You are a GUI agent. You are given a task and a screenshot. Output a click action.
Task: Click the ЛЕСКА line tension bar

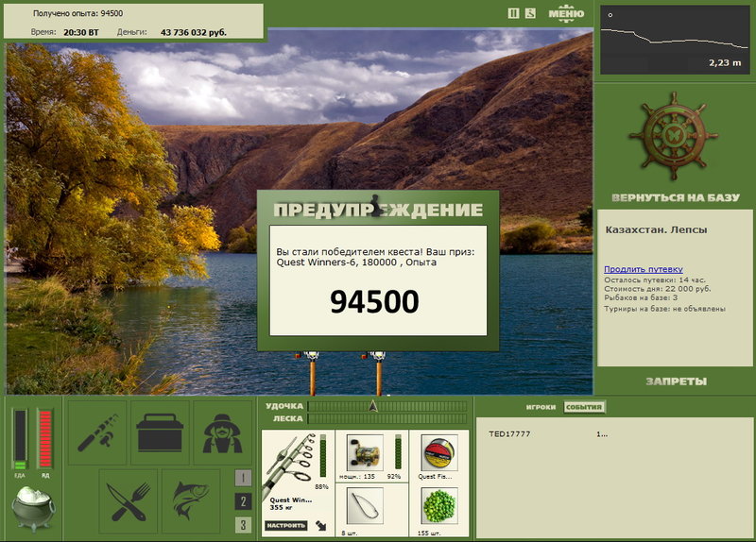(x=387, y=418)
